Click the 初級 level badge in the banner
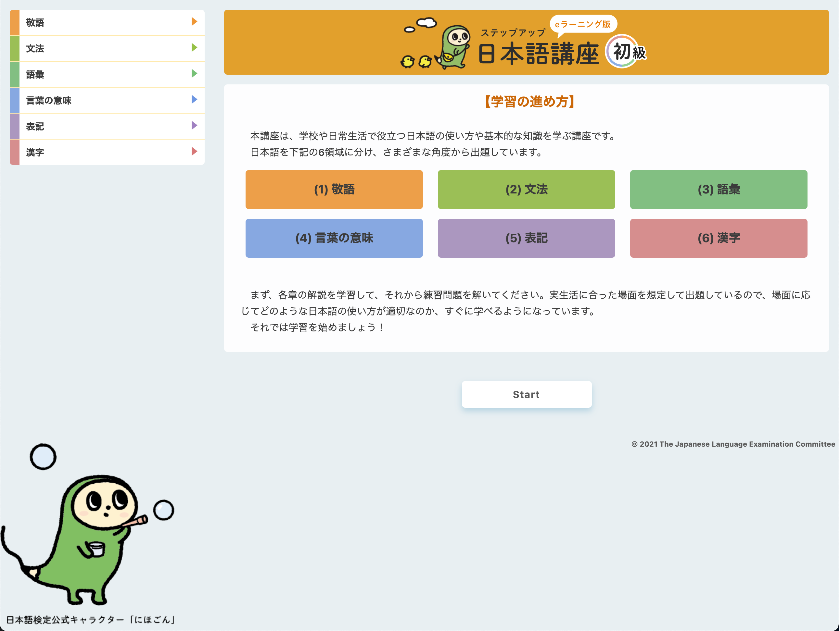This screenshot has height=631, width=840. 627,52
